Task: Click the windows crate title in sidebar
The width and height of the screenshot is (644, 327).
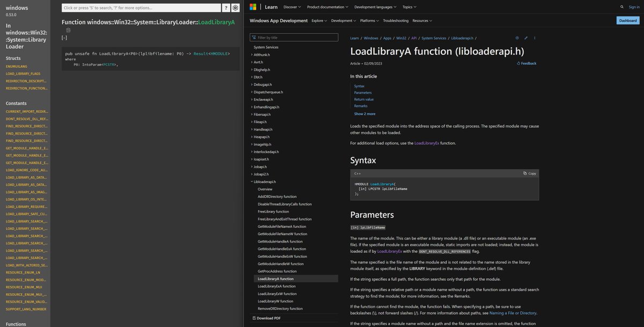Action: (x=17, y=8)
